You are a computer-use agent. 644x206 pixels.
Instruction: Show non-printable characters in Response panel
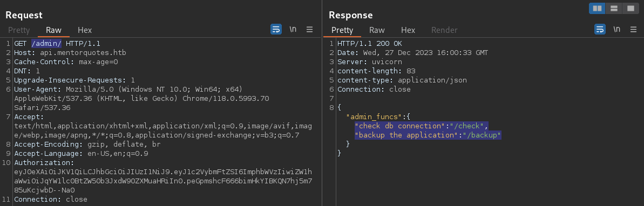617,30
